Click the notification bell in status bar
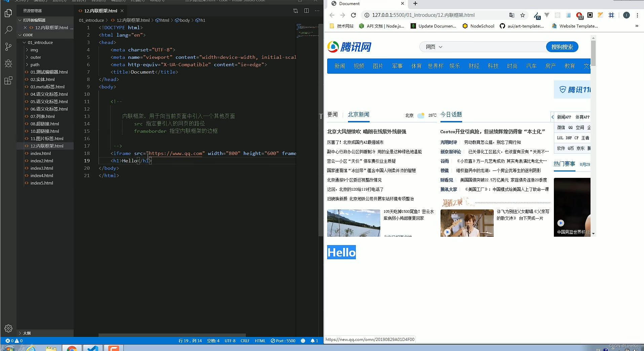 pyautogui.click(x=314, y=341)
